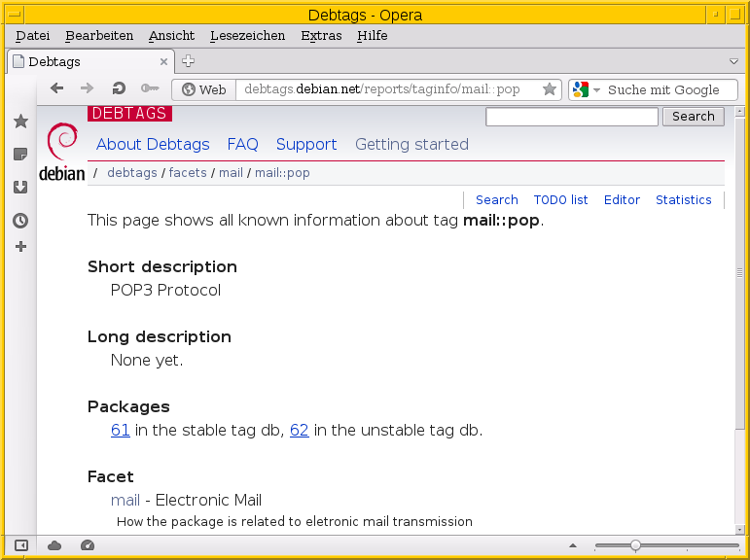Adjust the zoom slider in status bar
The image size is (750, 560).
(x=635, y=545)
